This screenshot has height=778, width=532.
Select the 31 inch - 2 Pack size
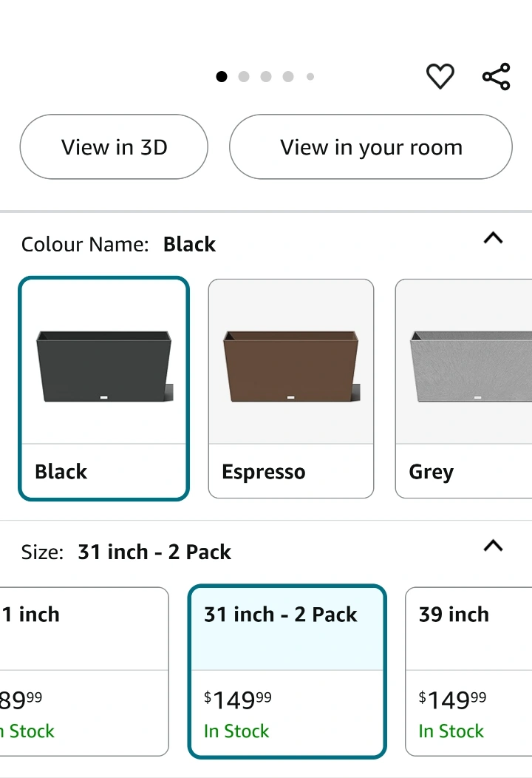pyautogui.click(x=287, y=672)
